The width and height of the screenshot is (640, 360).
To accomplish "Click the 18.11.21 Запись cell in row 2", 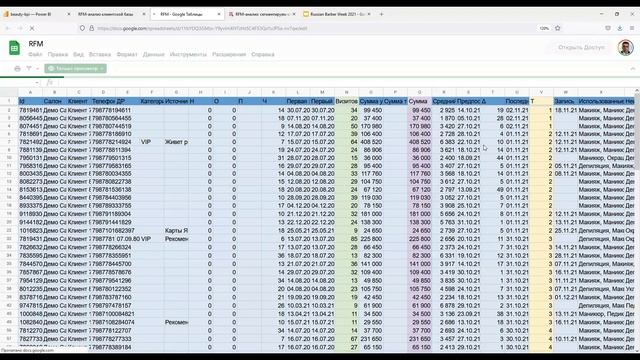I will pyautogui.click(x=565, y=110).
